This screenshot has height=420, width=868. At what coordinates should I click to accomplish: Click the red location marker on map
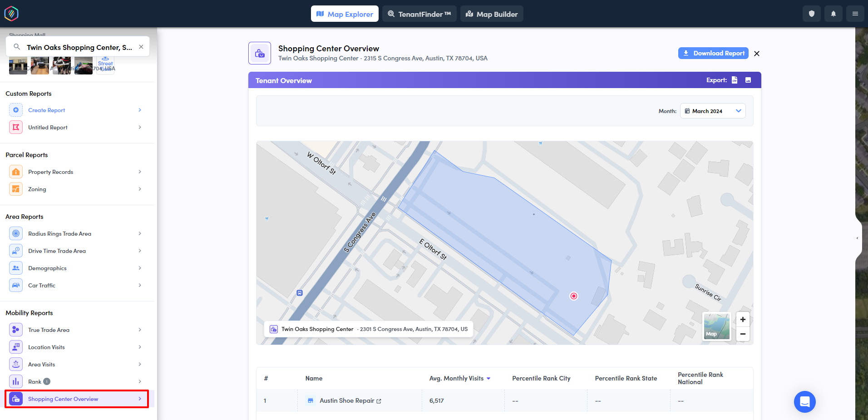574,296
